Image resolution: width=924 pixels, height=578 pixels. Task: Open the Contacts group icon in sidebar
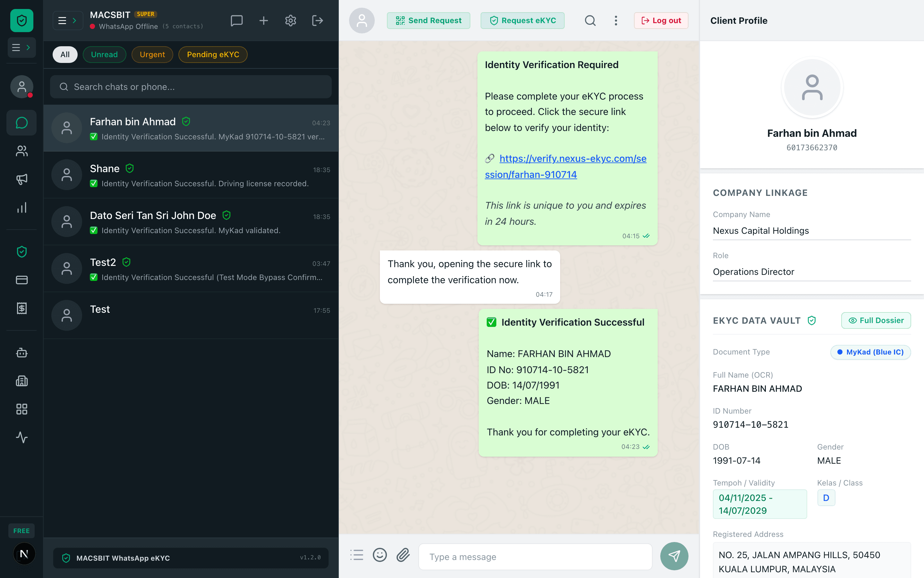22,151
